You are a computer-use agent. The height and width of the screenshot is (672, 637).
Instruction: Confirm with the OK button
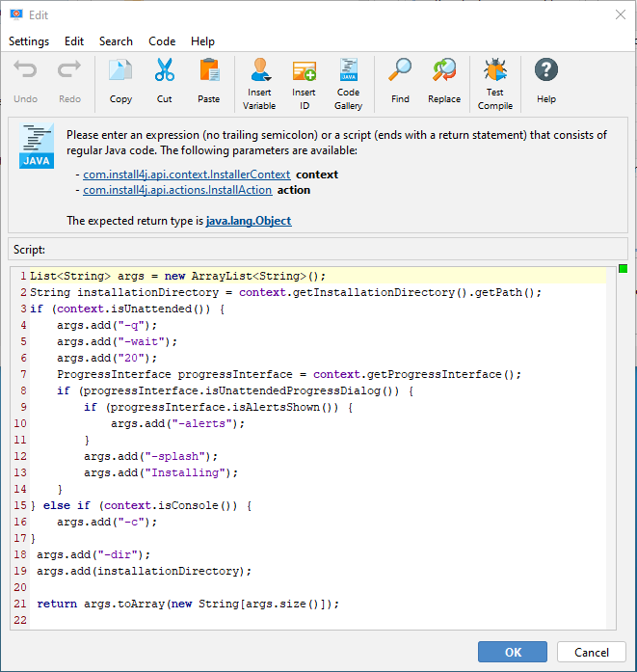point(513,652)
